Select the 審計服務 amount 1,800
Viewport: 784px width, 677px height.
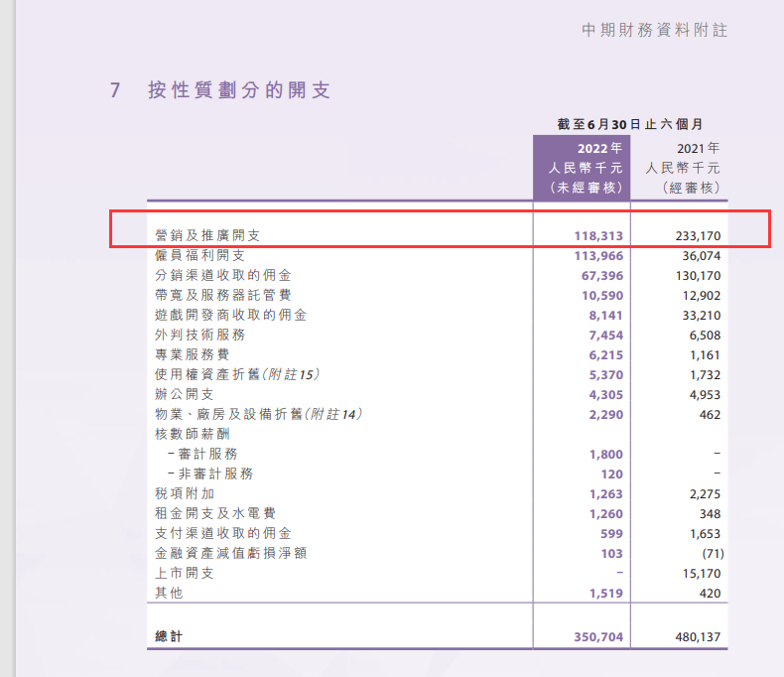pyautogui.click(x=606, y=454)
